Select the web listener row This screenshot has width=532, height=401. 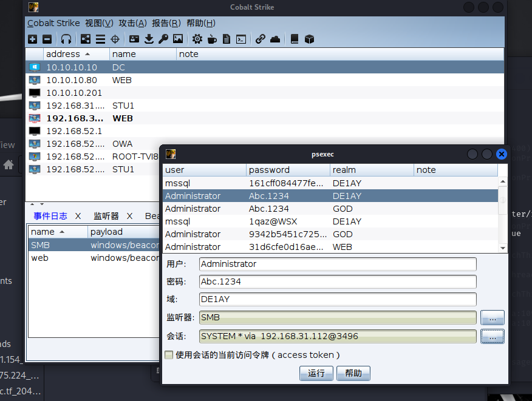pyautogui.click(x=94, y=258)
